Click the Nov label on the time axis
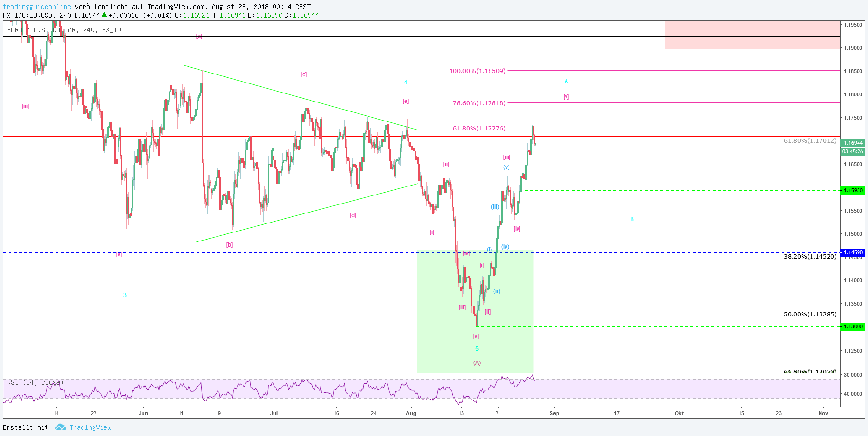Viewport: 868px width, 436px height. pyautogui.click(x=823, y=413)
